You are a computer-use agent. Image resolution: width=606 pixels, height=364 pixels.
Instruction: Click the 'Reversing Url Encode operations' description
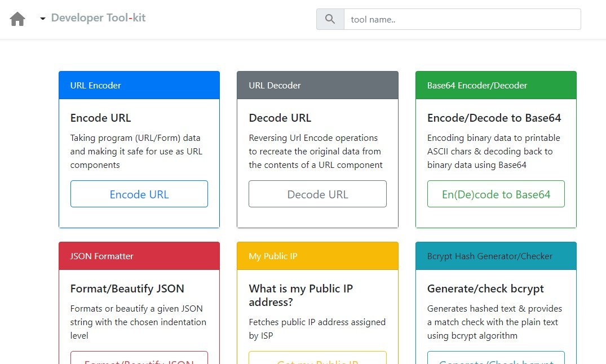point(315,152)
